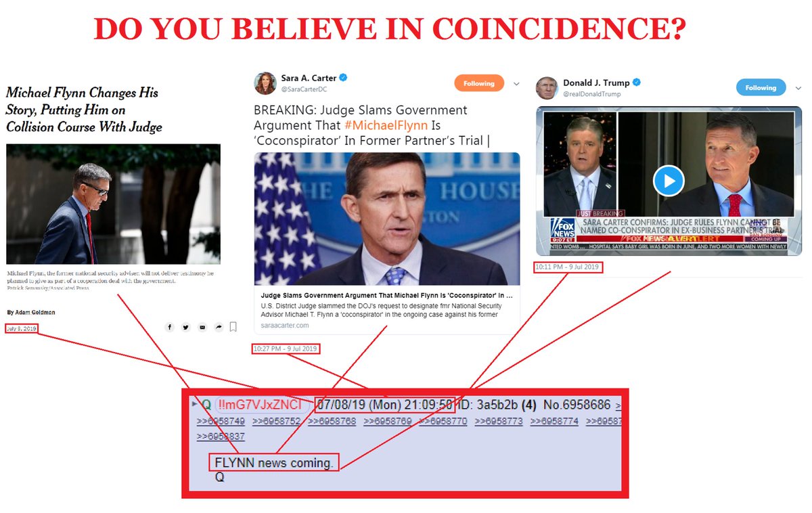Click Sara A. Carter's verified badge
Image resolution: width=812 pixels, height=513 pixels.
click(344, 79)
